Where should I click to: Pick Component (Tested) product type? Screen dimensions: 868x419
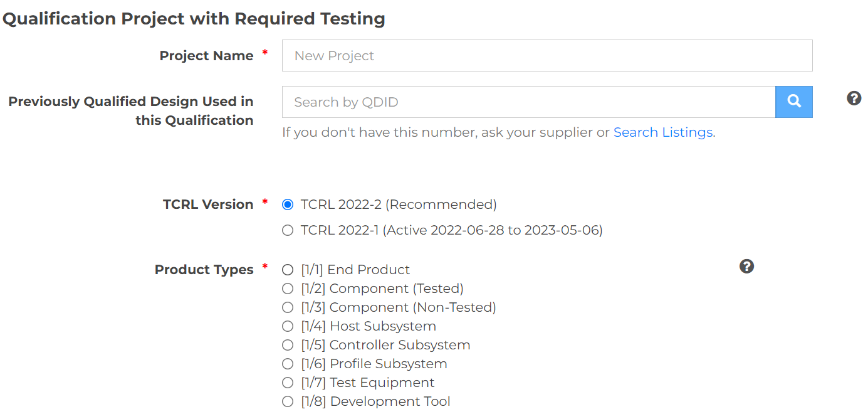pos(288,289)
